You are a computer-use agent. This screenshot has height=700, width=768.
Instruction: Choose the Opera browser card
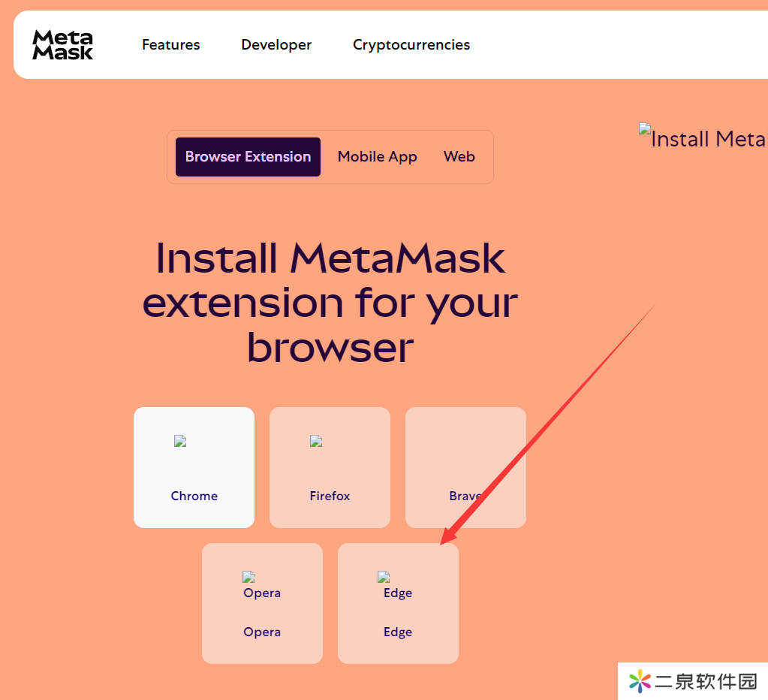[x=262, y=603]
